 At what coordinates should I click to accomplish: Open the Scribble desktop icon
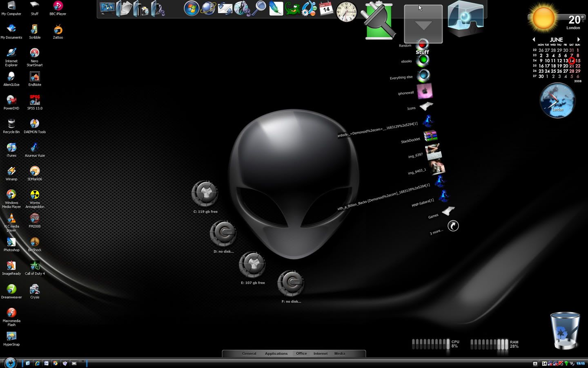tap(35, 32)
